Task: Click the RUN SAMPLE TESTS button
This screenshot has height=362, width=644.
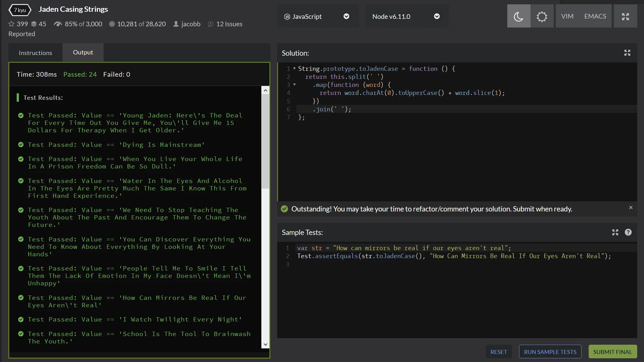Action: coord(550,352)
